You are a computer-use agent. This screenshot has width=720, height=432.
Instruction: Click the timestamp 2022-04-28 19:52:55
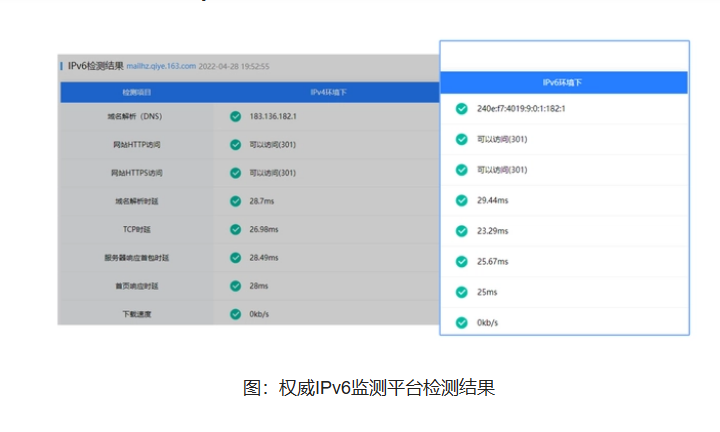tap(234, 67)
